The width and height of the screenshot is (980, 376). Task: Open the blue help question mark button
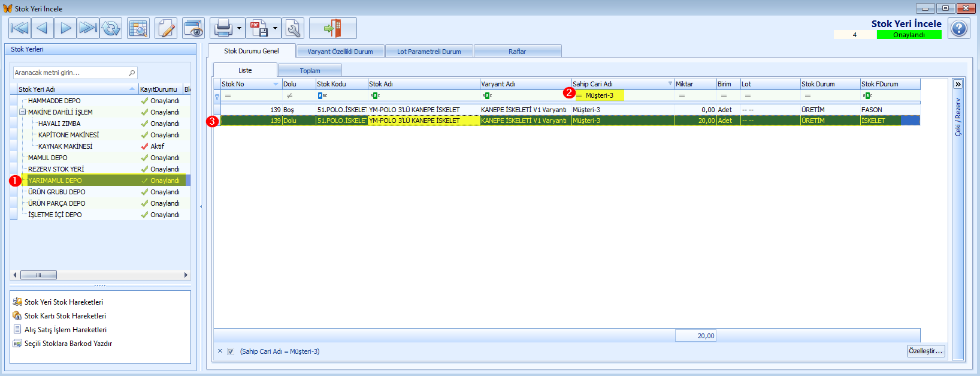coord(959,28)
